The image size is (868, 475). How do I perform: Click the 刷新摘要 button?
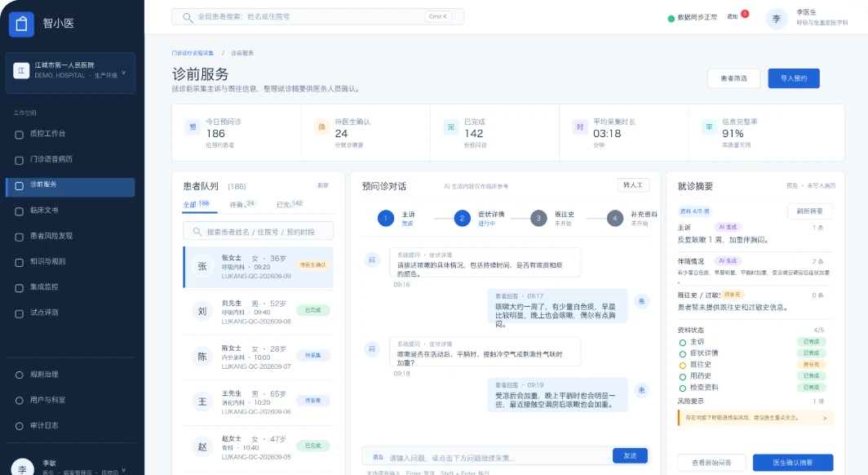tap(809, 211)
